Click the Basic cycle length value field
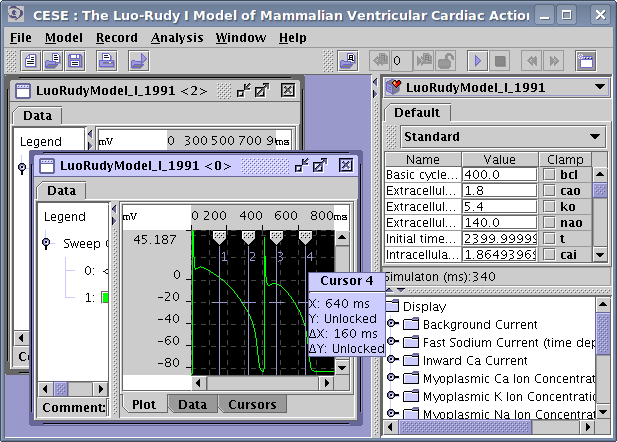 pyautogui.click(x=499, y=175)
